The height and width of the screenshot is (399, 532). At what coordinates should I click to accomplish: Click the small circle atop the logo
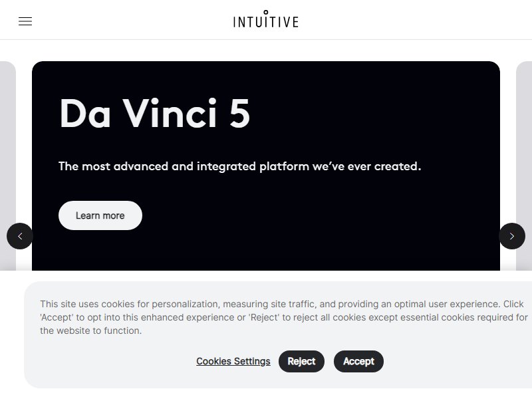[265, 12]
